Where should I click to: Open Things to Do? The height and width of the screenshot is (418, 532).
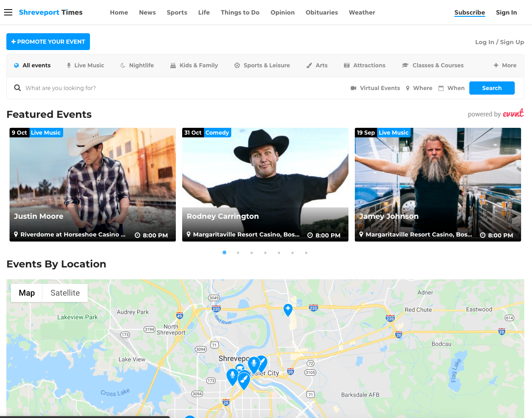(x=240, y=12)
